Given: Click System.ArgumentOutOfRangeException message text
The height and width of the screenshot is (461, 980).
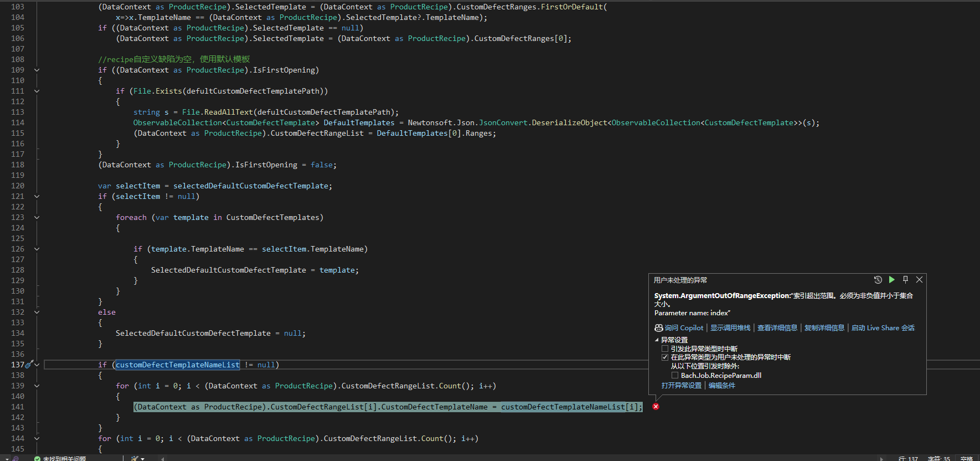Looking at the screenshot, I should pos(783,300).
